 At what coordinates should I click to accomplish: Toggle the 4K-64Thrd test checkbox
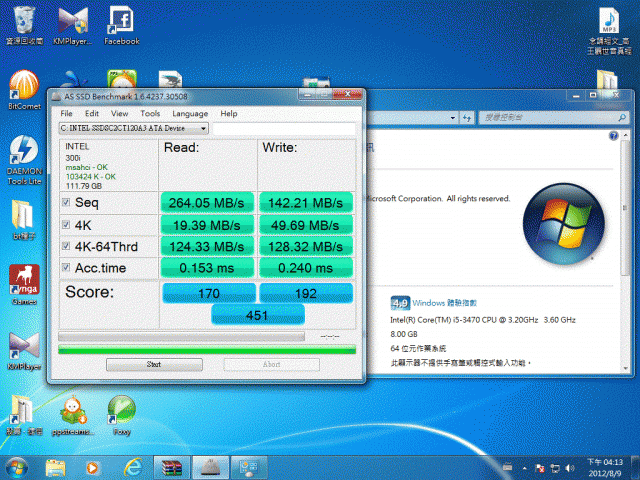tap(66, 246)
